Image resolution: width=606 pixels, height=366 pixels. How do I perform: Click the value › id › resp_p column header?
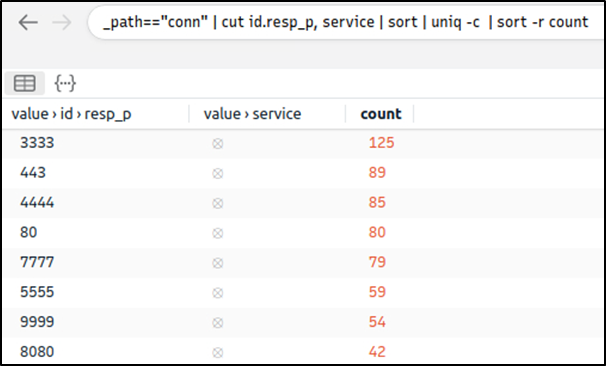click(x=71, y=114)
